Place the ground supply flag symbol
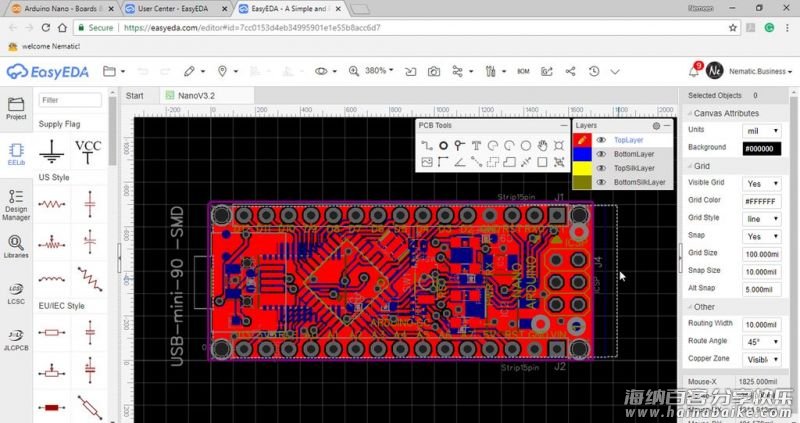The width and height of the screenshot is (800, 423). point(52,151)
